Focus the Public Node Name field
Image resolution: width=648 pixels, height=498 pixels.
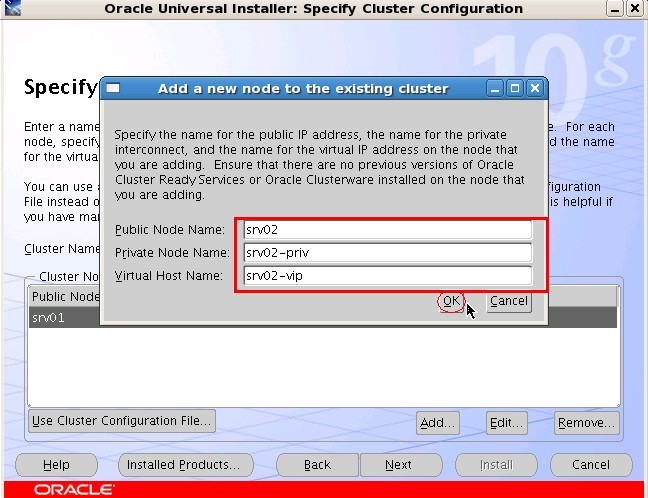[x=388, y=230]
